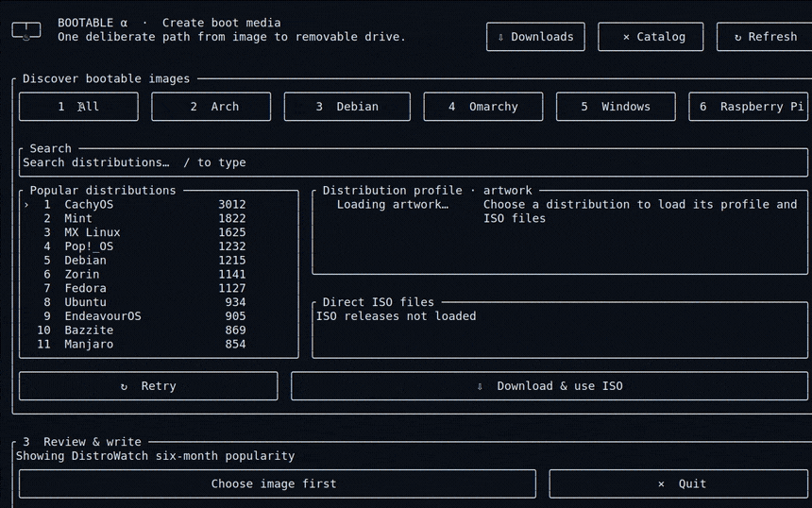
Task: Open the Downloads panel
Action: pyautogui.click(x=535, y=37)
